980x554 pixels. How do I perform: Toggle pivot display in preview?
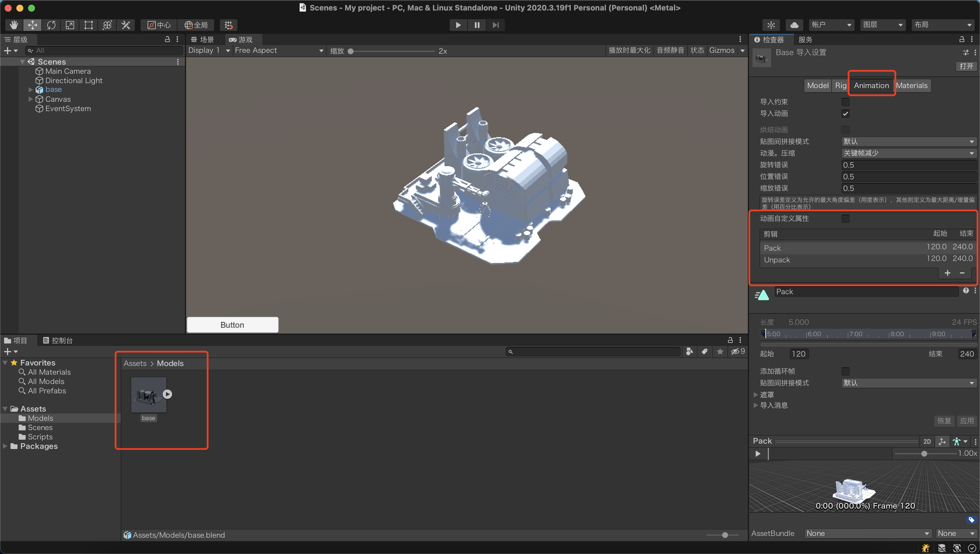click(x=942, y=441)
